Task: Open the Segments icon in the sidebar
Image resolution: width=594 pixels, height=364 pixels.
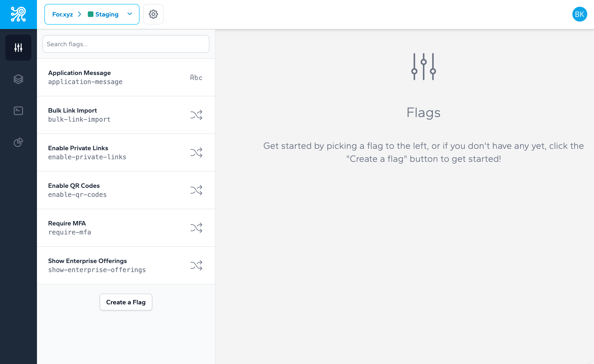Action: click(x=18, y=79)
